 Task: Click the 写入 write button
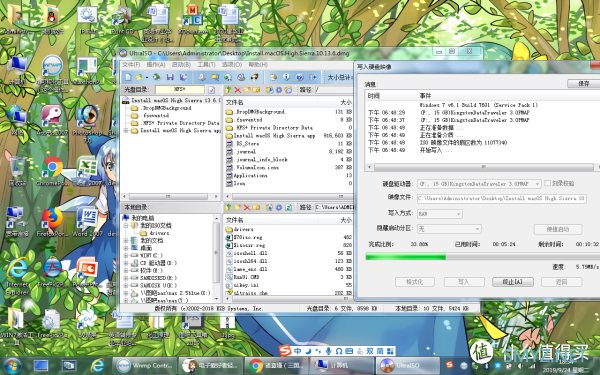(x=463, y=282)
